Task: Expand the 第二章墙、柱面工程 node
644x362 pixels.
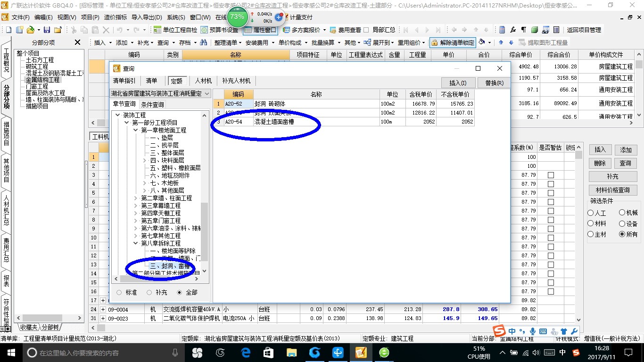Action: pyautogui.click(x=136, y=198)
